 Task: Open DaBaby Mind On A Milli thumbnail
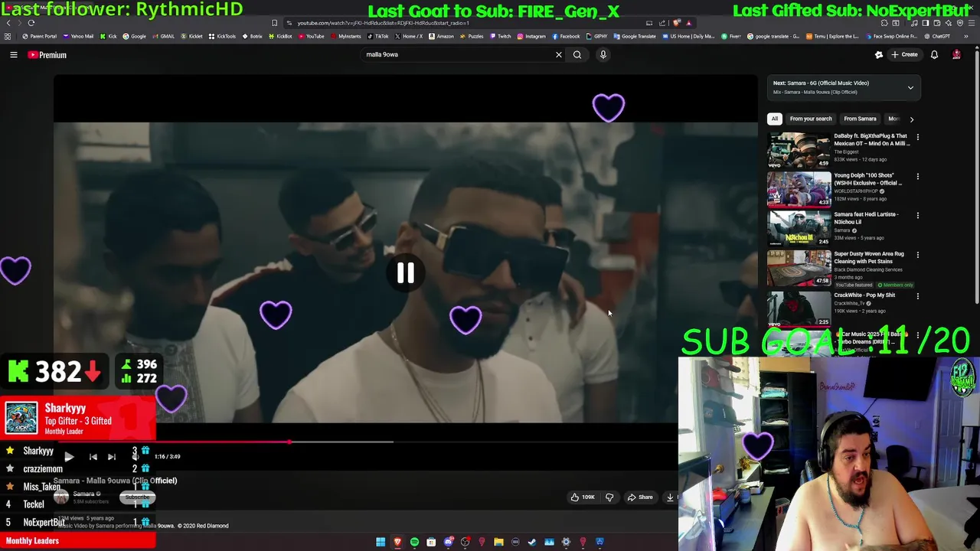click(799, 150)
